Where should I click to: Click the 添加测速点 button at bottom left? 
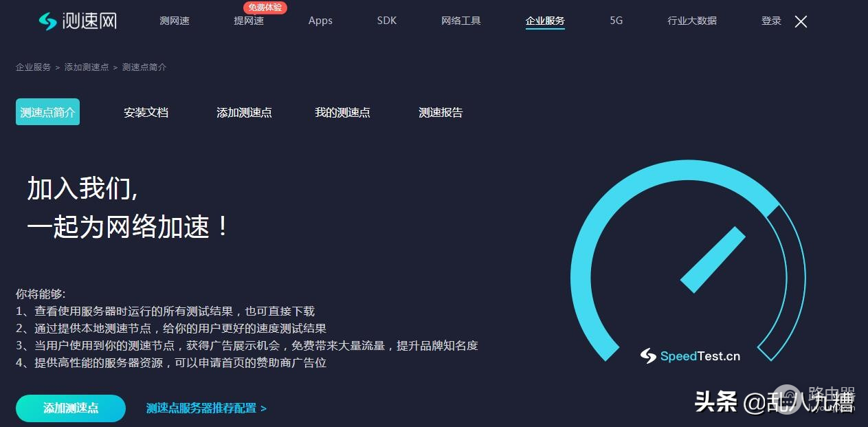70,408
